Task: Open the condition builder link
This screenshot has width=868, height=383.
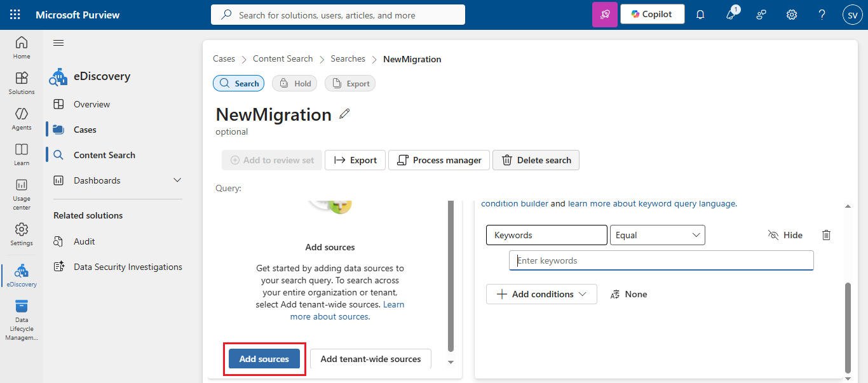Action: [515, 203]
